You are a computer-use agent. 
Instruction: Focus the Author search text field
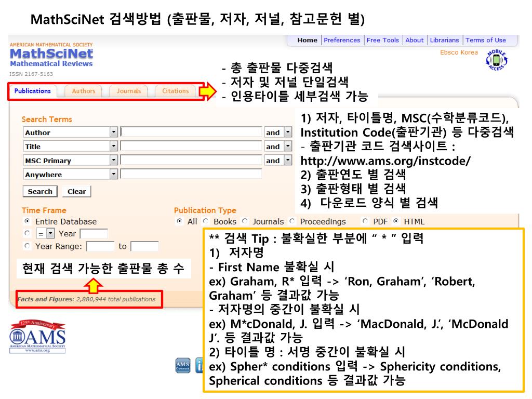pos(191,132)
